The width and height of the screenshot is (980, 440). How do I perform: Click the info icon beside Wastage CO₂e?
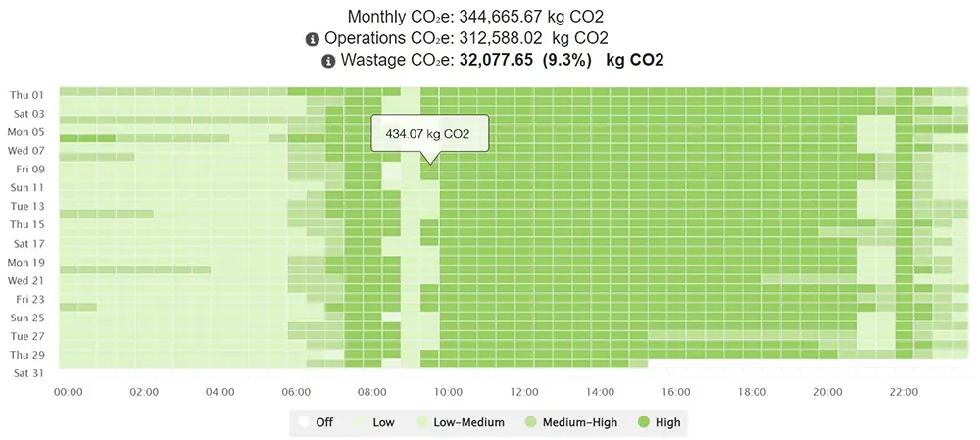[x=328, y=61]
